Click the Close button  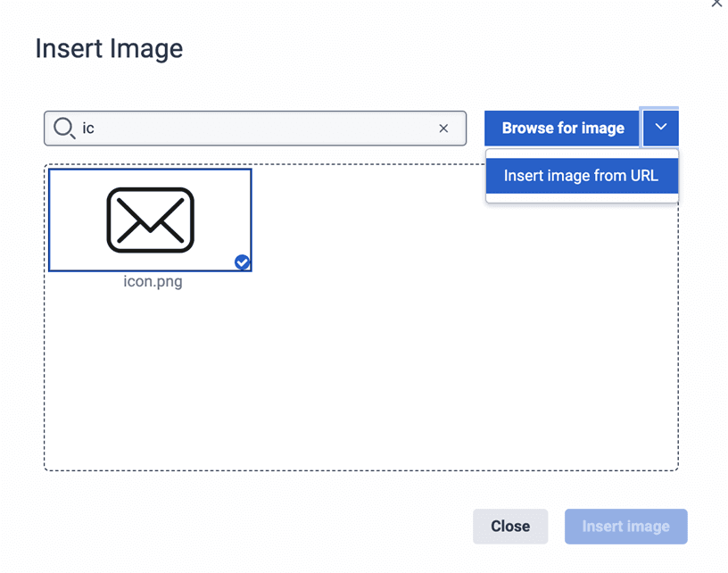tap(510, 527)
